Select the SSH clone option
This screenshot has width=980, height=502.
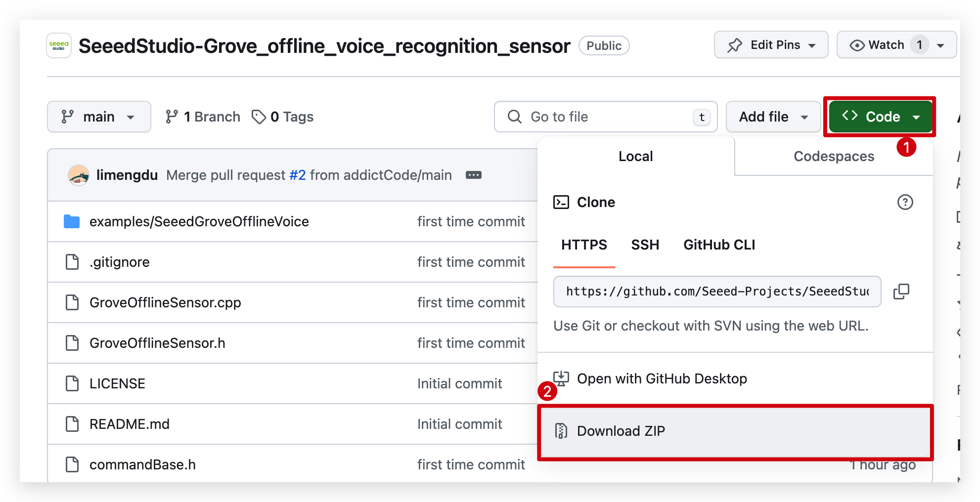[645, 245]
